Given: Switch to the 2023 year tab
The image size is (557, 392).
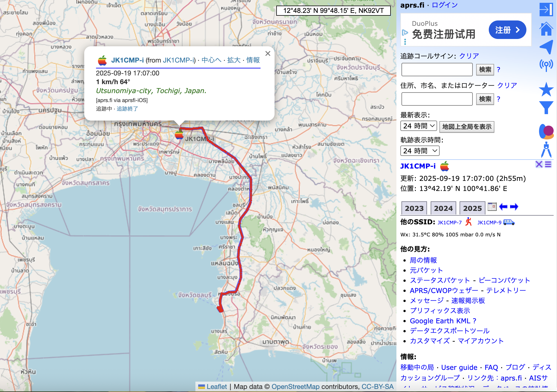Looking at the screenshot, I should (x=414, y=208).
